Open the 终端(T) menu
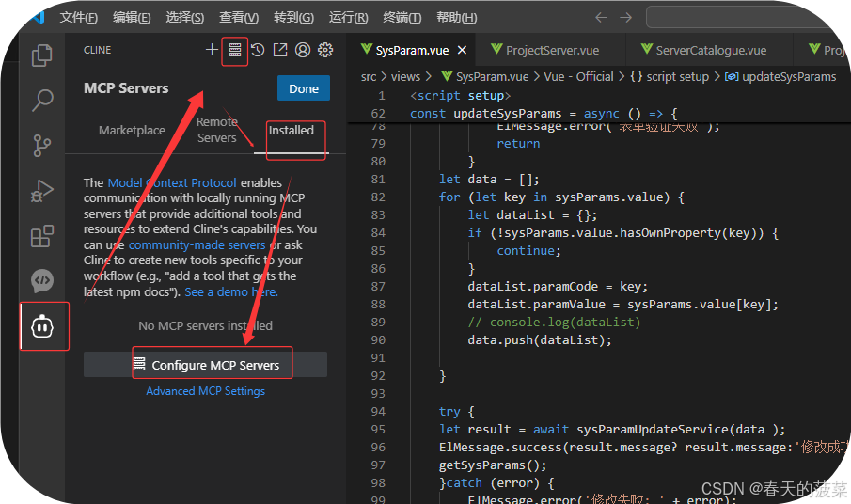851x504 pixels. (402, 17)
